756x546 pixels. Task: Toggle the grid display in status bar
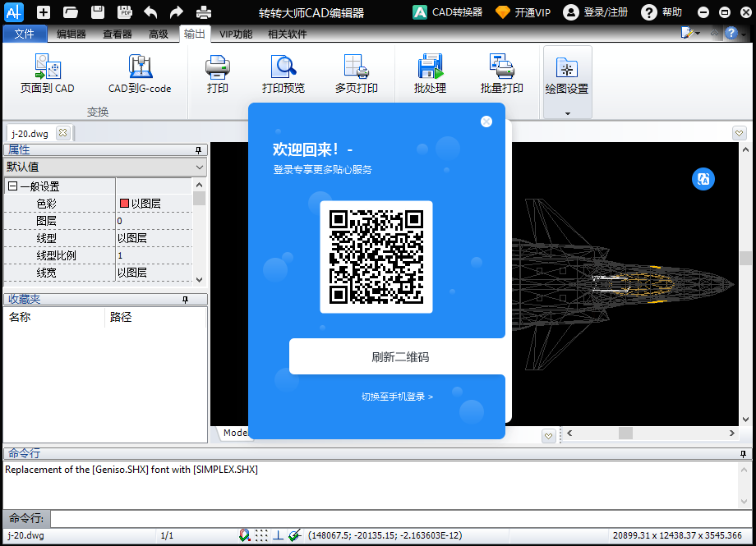pyautogui.click(x=260, y=535)
